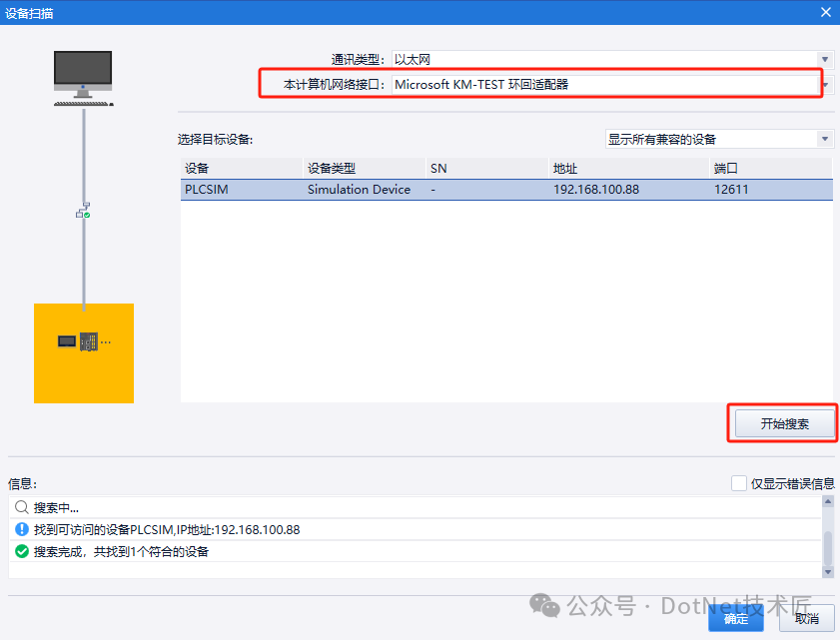Screen dimensions: 840x640
Task: Click the 开始搜索 button
Action: point(784,423)
